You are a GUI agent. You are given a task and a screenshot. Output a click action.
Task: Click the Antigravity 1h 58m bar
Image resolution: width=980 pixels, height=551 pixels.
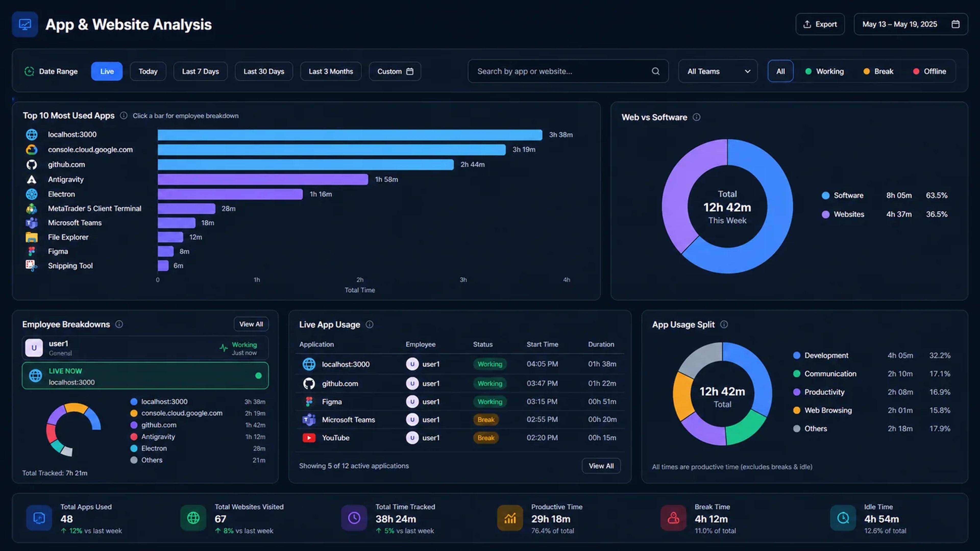pos(263,179)
